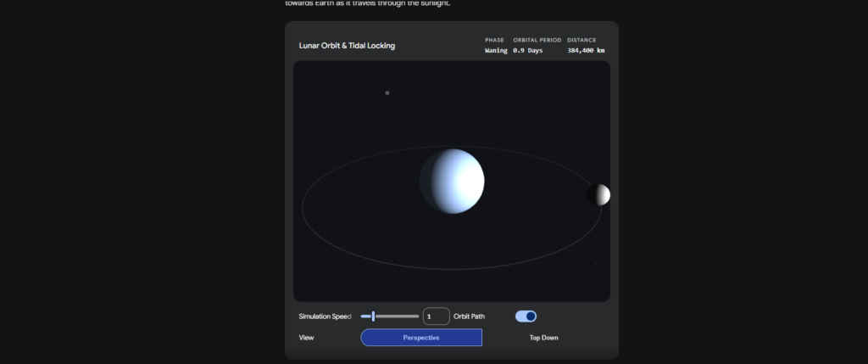The width and height of the screenshot is (868, 364).
Task: Toggle the Orbit Path switch
Action: [526, 316]
